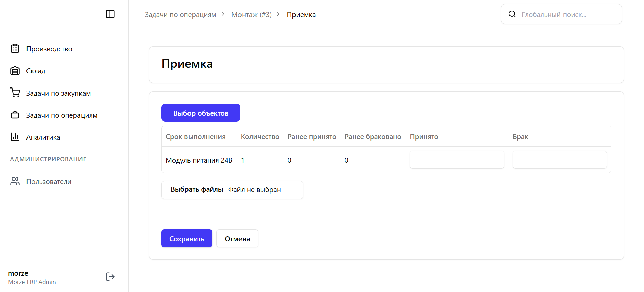Viewport: 644px width, 292px height.
Task: Click the Склад warehouse icon
Action: point(15,71)
